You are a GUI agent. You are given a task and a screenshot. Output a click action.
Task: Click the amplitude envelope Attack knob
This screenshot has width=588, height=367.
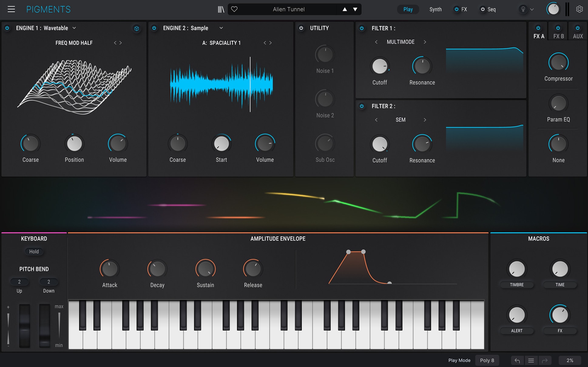[110, 269]
